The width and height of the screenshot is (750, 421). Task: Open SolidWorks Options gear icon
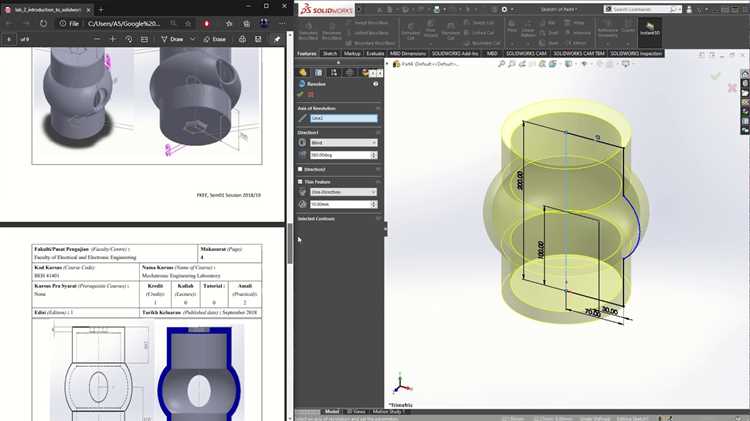click(x=504, y=9)
